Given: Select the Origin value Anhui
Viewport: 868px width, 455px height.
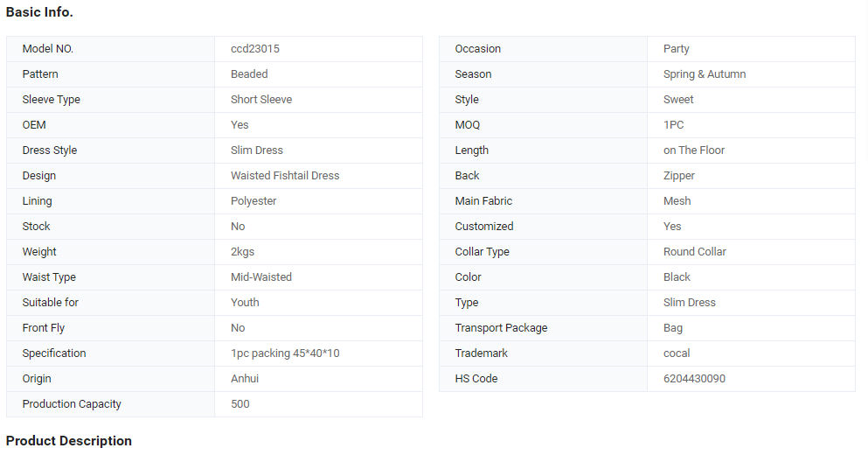Looking at the screenshot, I should pos(245,379).
